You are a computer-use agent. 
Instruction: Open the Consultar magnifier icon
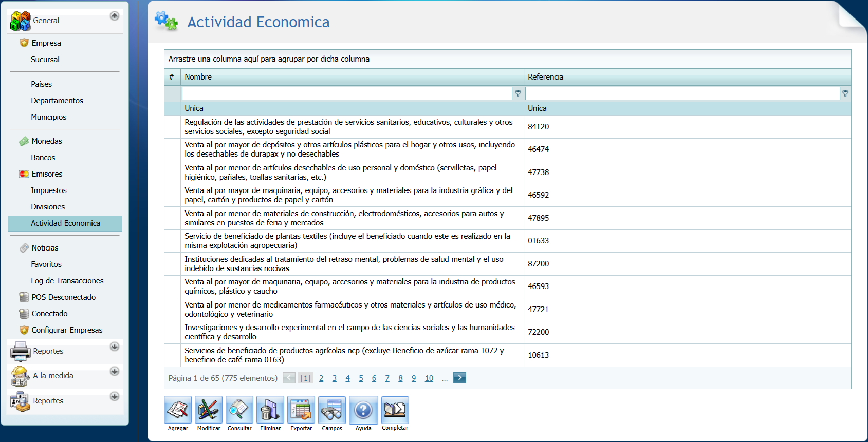(239, 410)
